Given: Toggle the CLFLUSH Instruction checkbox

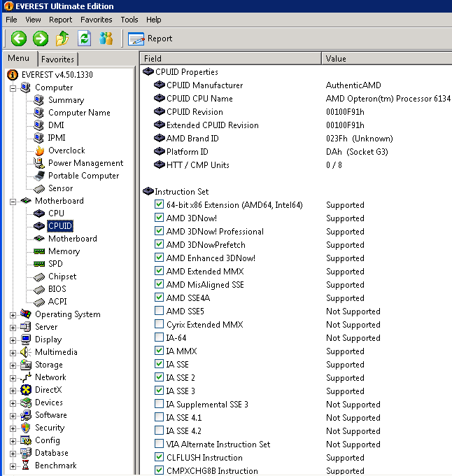Looking at the screenshot, I should (159, 457).
